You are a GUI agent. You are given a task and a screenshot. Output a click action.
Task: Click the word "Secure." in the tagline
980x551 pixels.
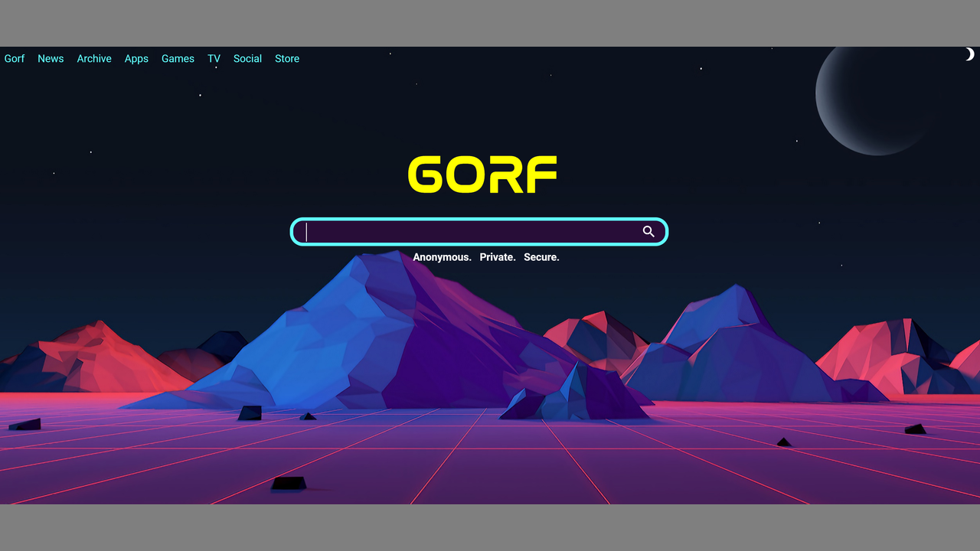point(541,257)
